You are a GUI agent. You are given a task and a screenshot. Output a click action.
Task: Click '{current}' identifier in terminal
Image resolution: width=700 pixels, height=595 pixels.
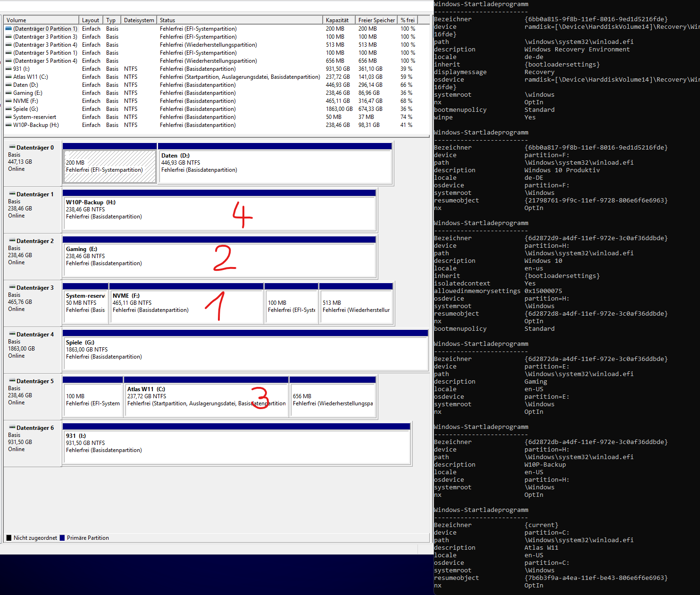coord(541,525)
